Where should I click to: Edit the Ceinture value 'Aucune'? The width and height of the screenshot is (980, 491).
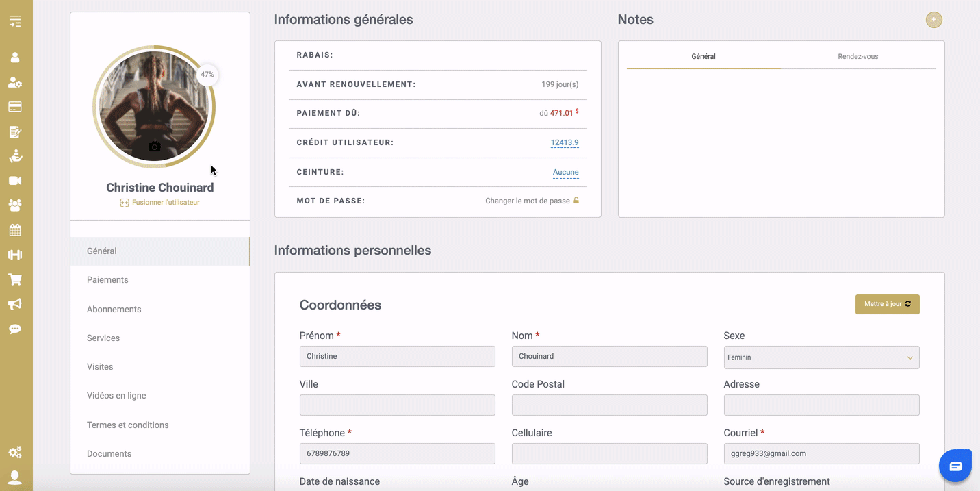[565, 173]
